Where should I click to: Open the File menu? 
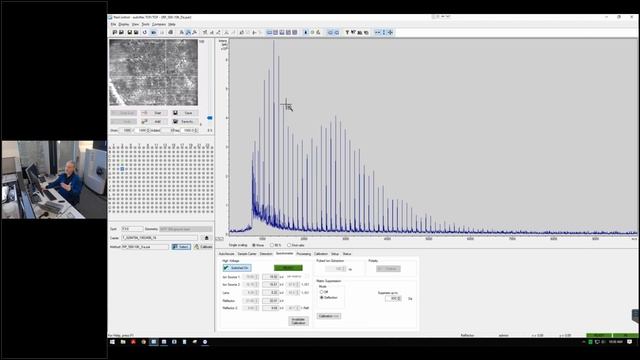click(x=113, y=24)
